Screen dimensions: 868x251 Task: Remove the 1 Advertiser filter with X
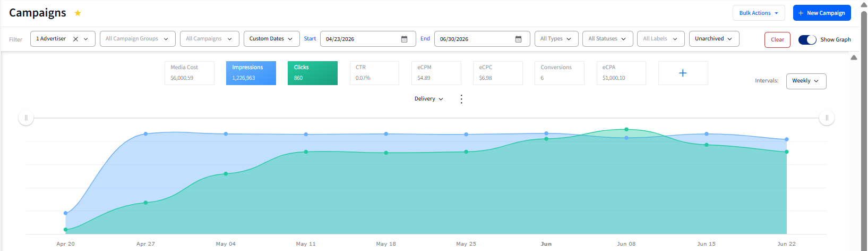[x=75, y=39]
